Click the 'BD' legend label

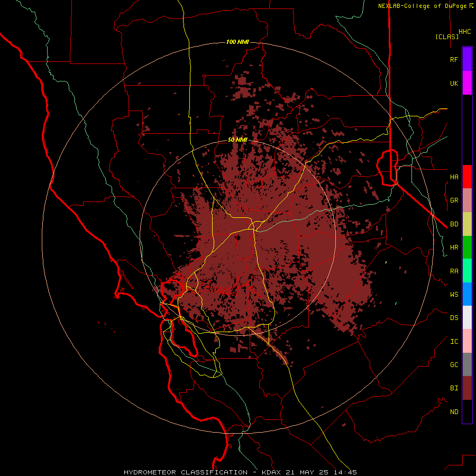click(454, 224)
